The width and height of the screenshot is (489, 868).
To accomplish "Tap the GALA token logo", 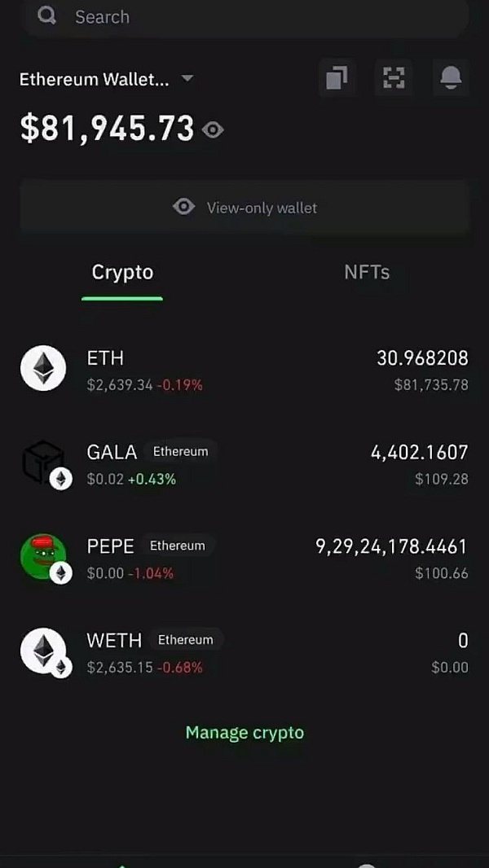I will [43, 463].
